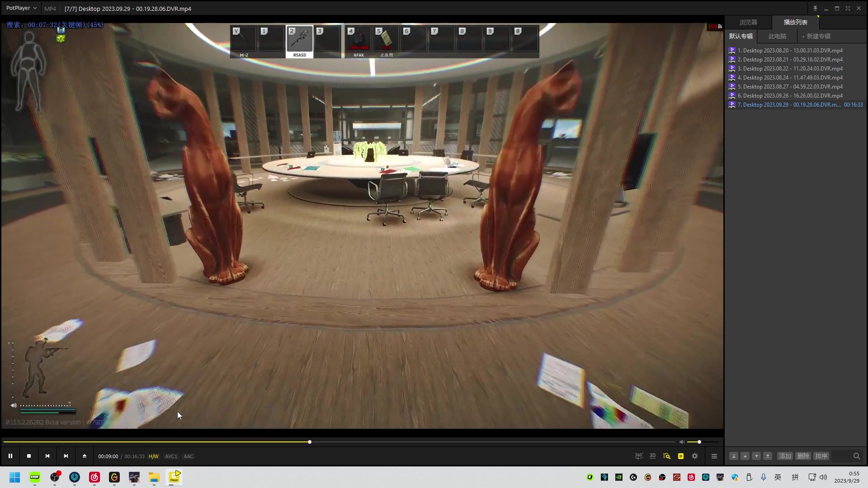868x488 pixels.
Task: Move playlist item up one position
Action: coord(745,456)
